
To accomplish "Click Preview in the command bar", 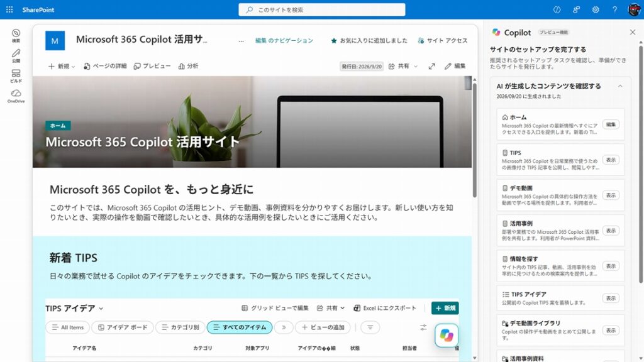I will [152, 66].
